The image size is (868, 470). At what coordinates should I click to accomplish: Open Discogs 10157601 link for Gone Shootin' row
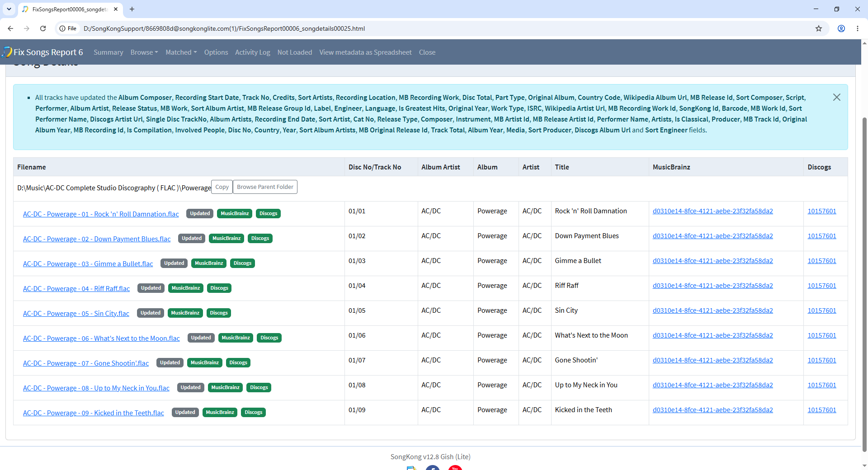point(822,360)
